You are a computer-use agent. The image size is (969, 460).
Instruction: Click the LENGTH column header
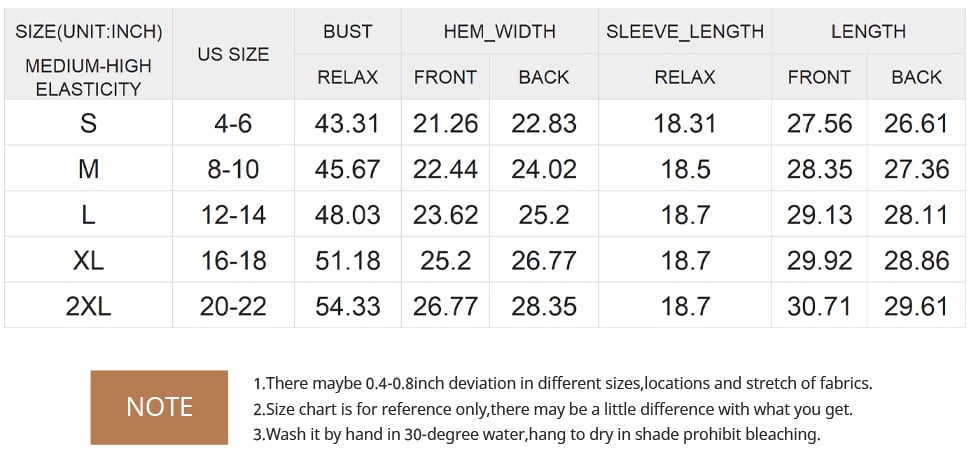pyautogui.click(x=868, y=32)
